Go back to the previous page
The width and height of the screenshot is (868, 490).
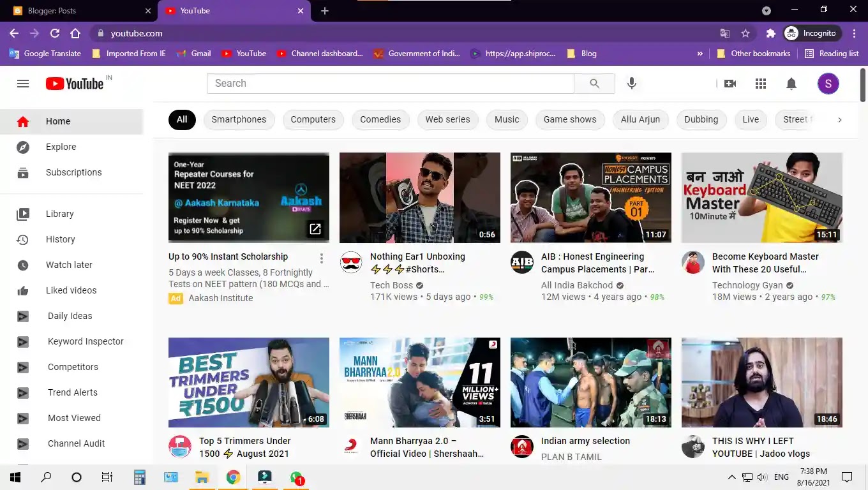(14, 33)
